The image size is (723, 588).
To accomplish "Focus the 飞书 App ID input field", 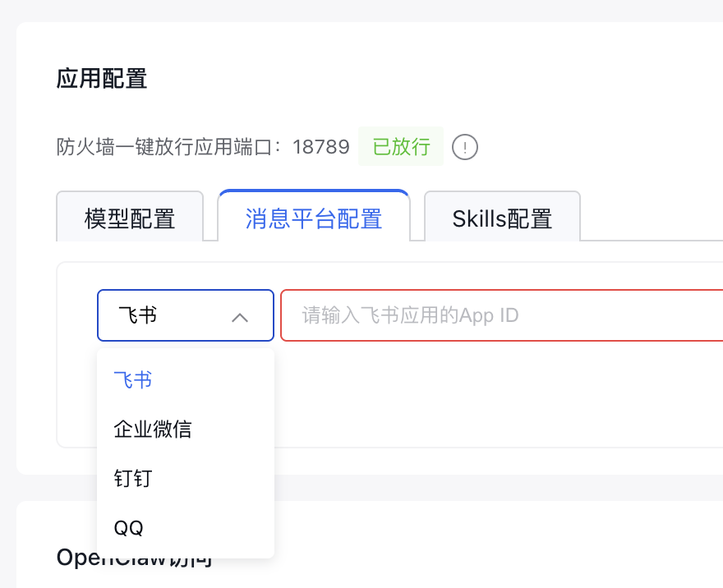I will click(501, 315).
